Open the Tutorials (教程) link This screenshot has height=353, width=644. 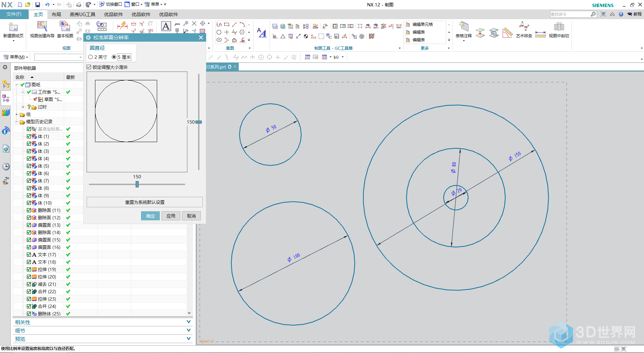pyautogui.click(x=634, y=14)
